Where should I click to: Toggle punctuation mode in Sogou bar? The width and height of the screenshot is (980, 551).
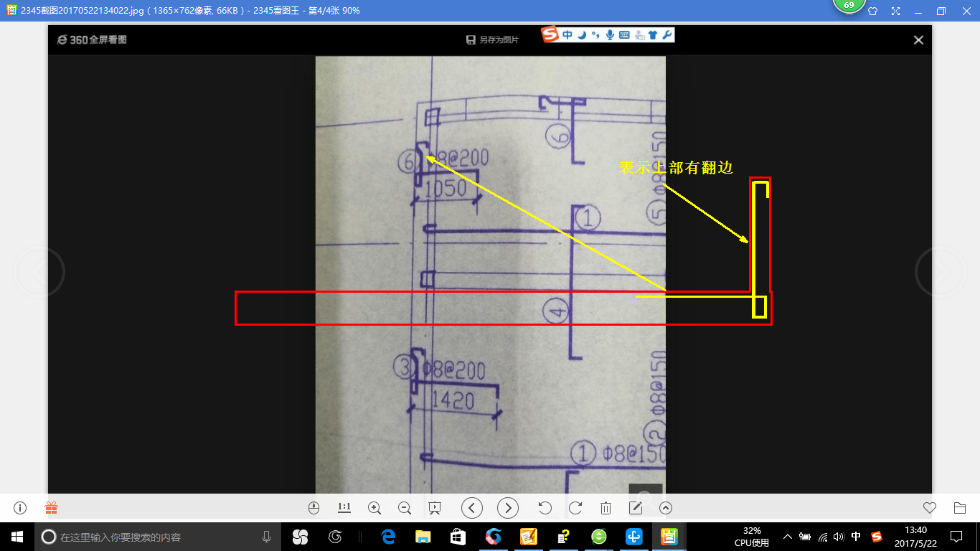click(595, 35)
